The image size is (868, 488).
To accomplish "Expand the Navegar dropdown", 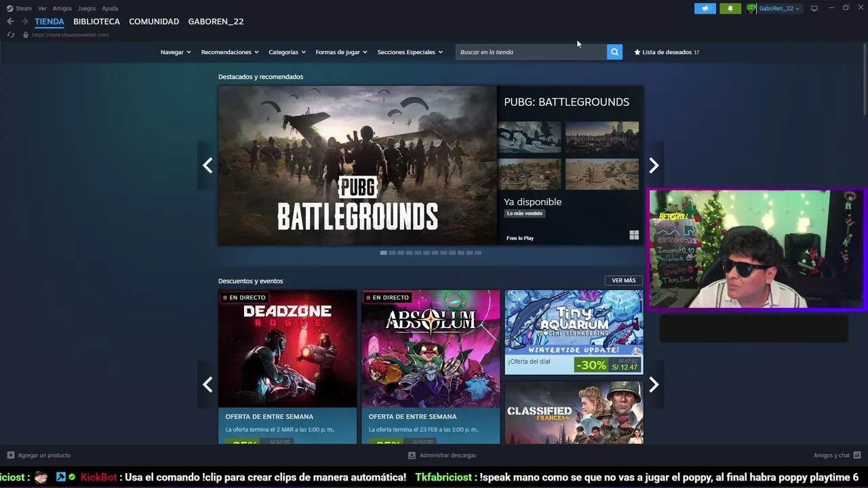I will point(176,52).
